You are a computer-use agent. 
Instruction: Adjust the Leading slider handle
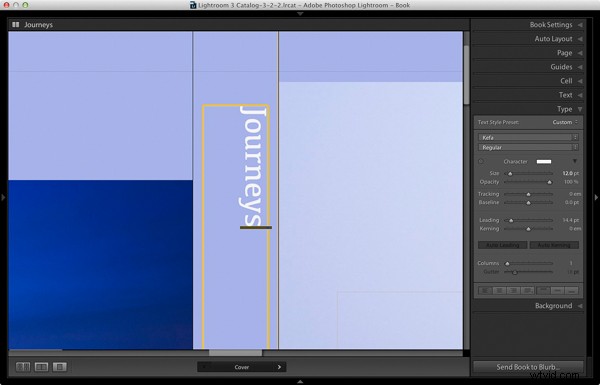point(511,220)
